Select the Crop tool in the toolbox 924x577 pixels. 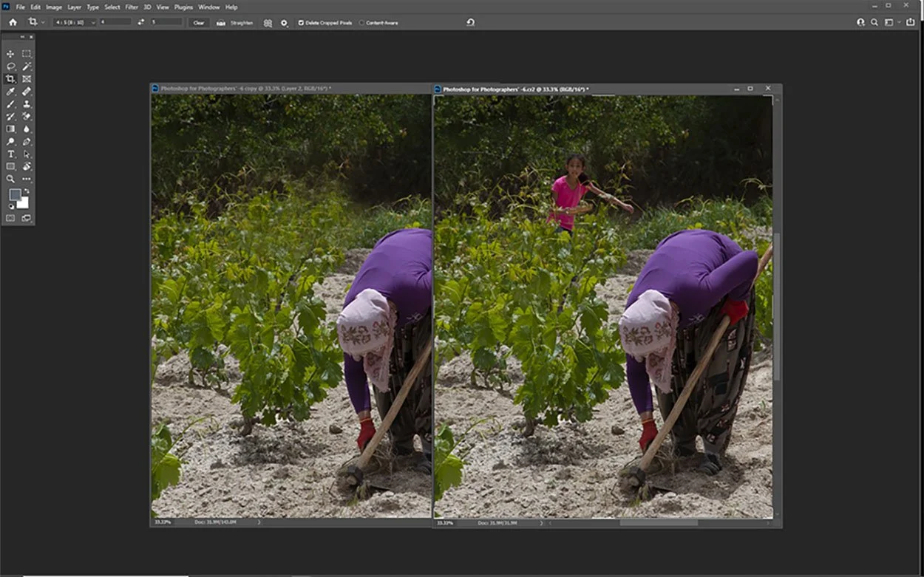pyautogui.click(x=10, y=79)
